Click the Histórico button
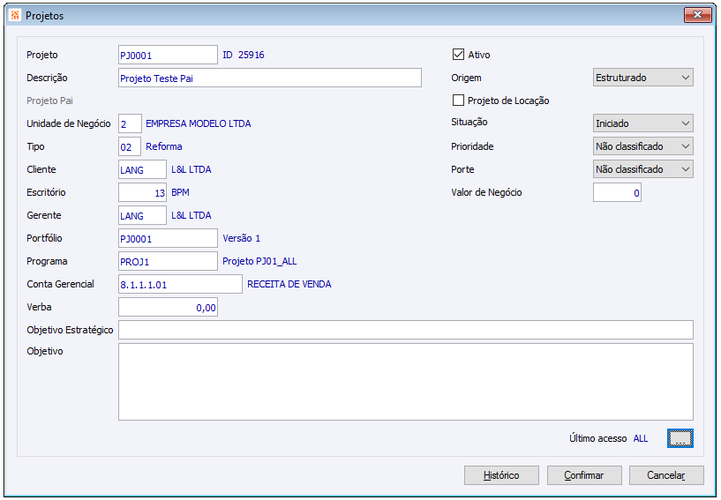The width and height of the screenshot is (721, 500). [501, 475]
